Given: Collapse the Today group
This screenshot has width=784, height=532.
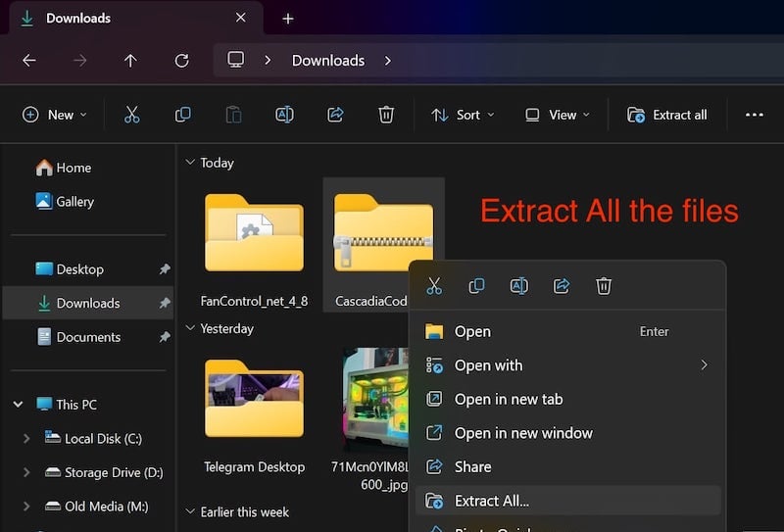Looking at the screenshot, I should click(190, 162).
